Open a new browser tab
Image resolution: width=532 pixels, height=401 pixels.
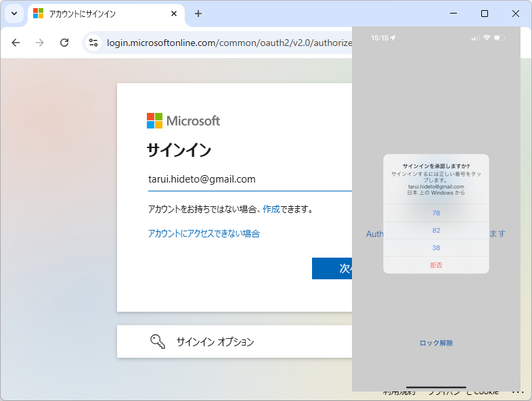(x=198, y=14)
